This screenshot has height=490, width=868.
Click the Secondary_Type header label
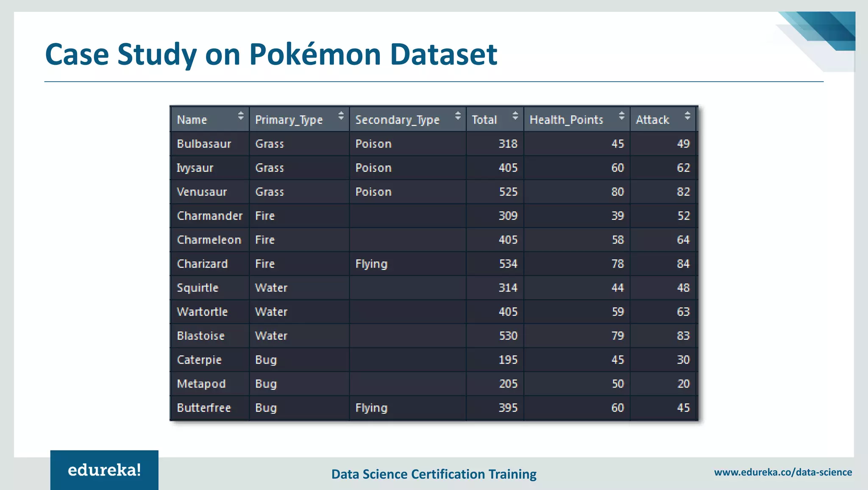pos(398,120)
